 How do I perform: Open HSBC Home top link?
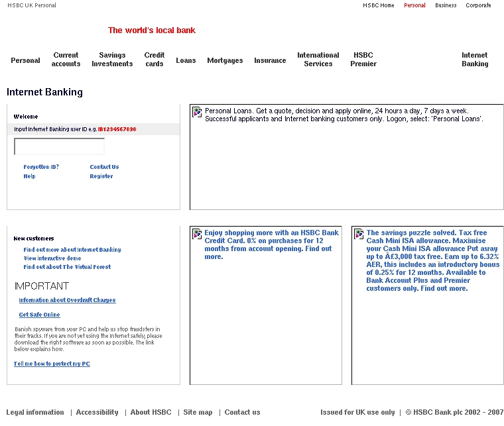[x=378, y=5]
